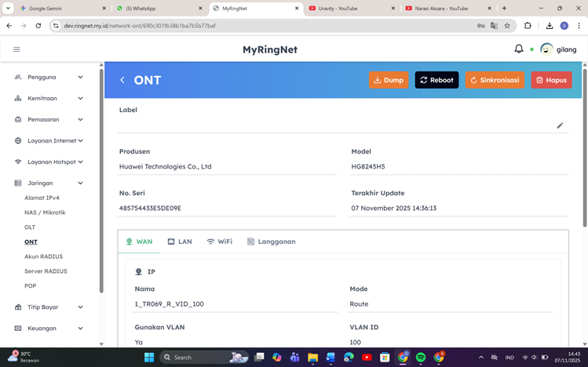This screenshot has height=367, width=588.
Task: Click the browser downloads icon
Action: click(x=550, y=25)
